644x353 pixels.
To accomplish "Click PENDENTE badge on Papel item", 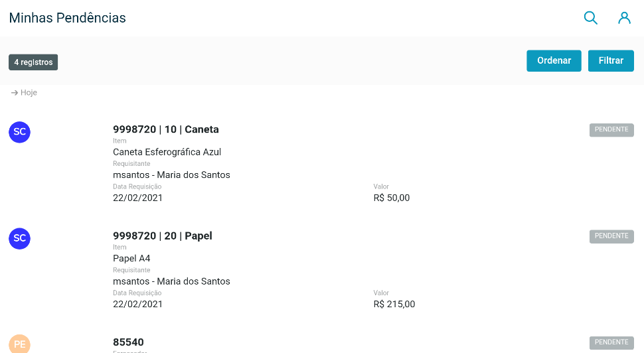I will tap(611, 236).
